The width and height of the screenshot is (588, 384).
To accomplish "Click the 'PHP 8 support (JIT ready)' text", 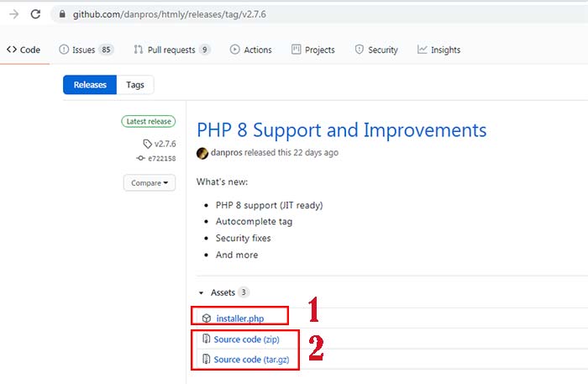I will (x=270, y=206).
